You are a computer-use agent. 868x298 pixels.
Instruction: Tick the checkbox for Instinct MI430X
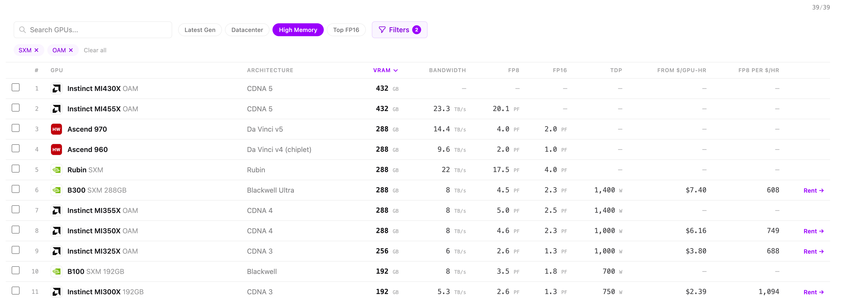(16, 87)
